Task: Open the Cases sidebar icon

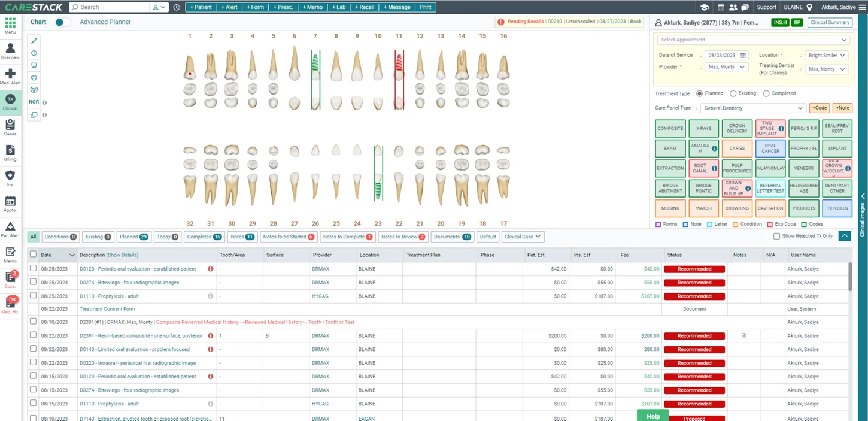Action: click(10, 127)
